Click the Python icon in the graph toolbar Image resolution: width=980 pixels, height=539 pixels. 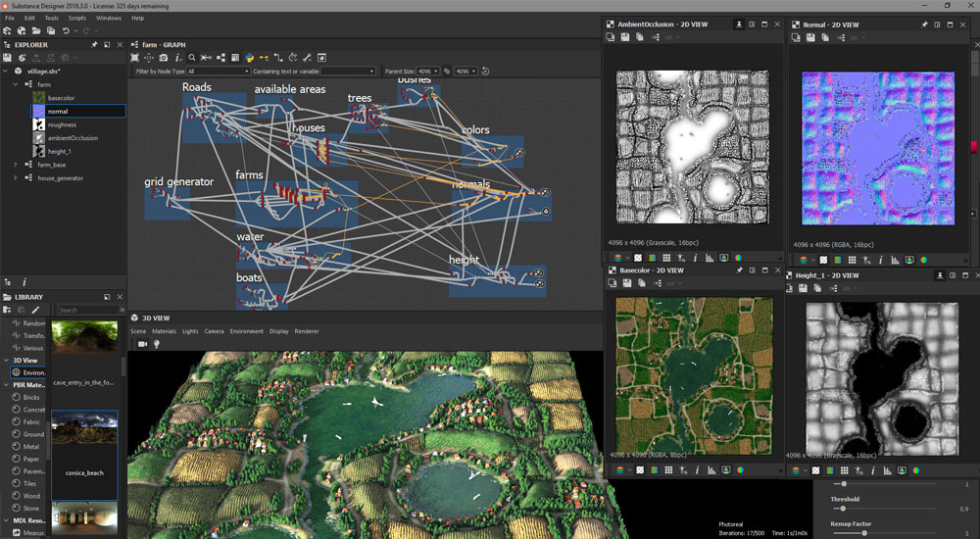click(x=249, y=58)
